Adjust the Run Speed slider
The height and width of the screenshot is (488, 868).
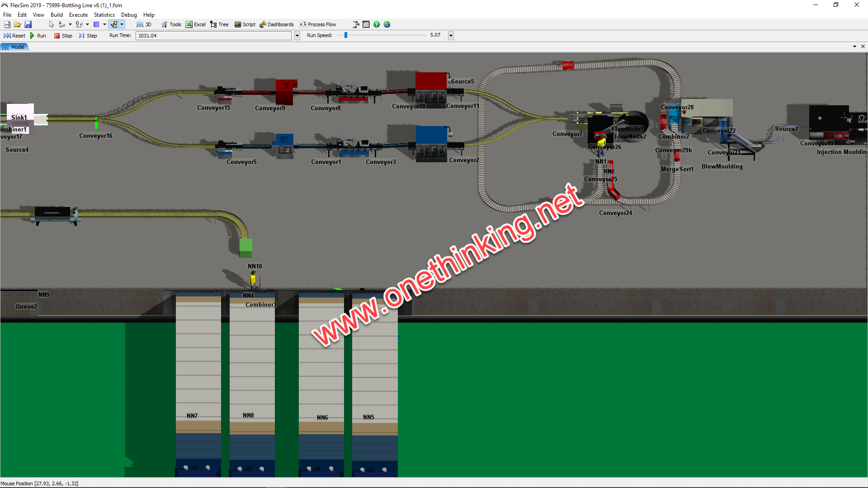pyautogui.click(x=346, y=35)
